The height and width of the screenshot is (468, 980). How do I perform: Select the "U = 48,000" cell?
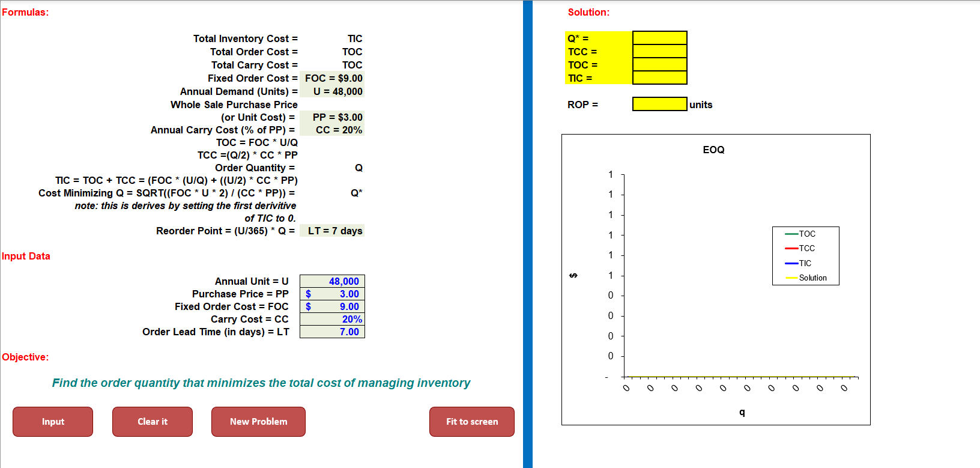[x=332, y=91]
